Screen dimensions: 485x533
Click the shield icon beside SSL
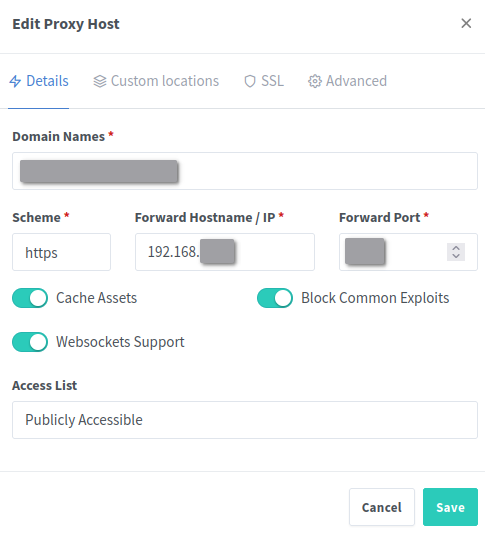[x=250, y=81]
